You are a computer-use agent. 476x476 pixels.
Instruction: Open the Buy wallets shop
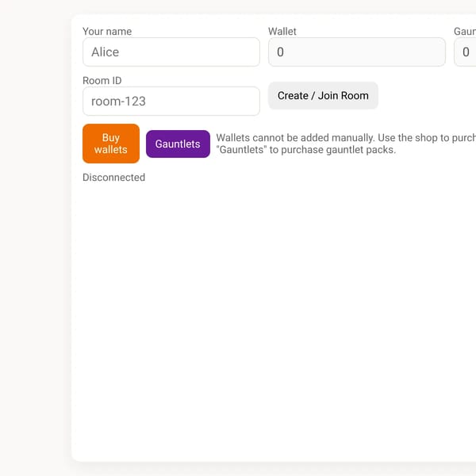click(x=111, y=144)
